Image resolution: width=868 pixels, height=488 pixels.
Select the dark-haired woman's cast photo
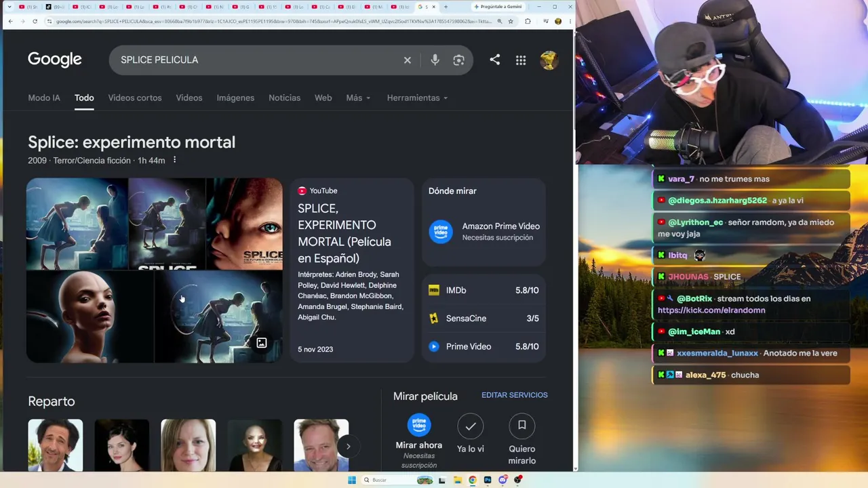122,445
